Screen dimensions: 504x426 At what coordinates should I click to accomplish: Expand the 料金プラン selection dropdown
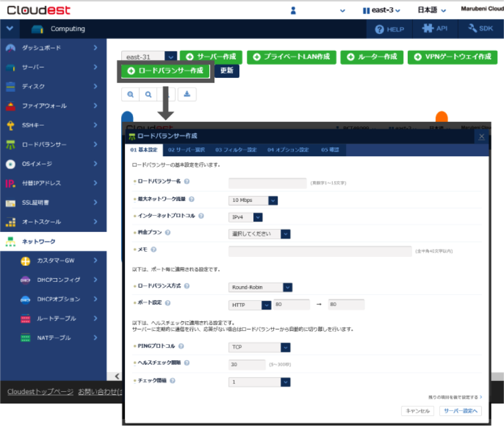tap(259, 234)
